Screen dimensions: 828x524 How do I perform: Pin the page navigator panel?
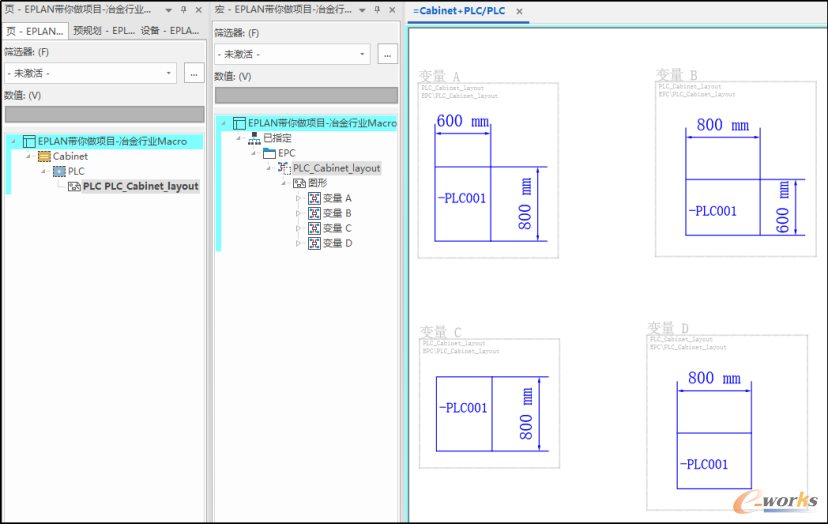point(183,10)
